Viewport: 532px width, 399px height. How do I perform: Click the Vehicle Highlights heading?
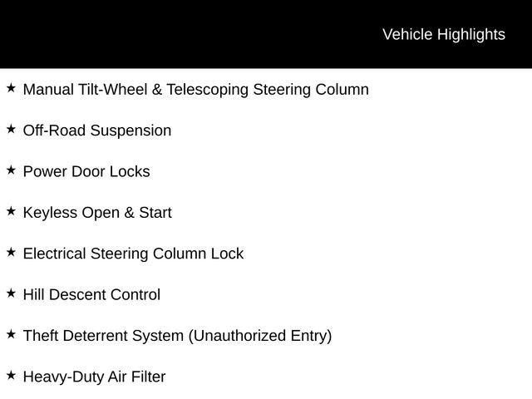443,34
